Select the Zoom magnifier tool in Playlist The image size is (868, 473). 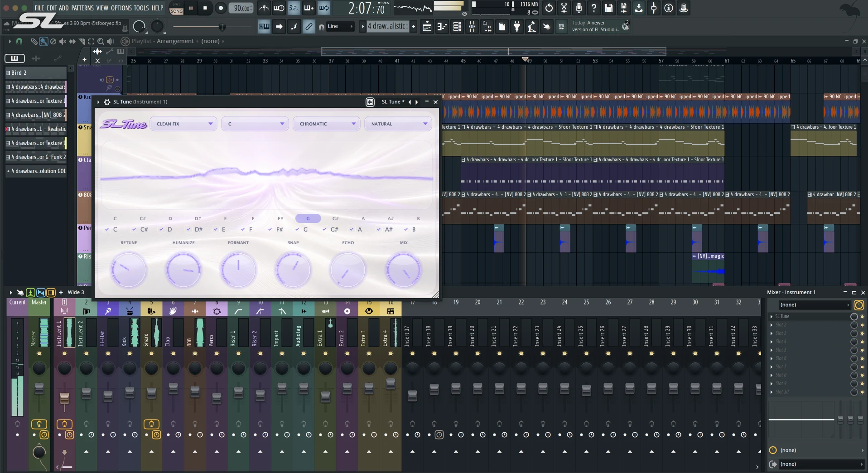[x=101, y=41]
